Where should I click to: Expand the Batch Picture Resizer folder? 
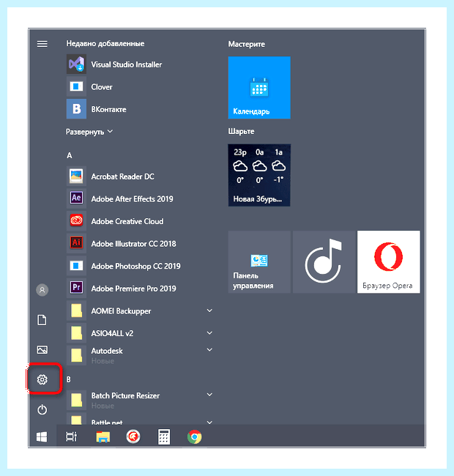[x=209, y=395]
